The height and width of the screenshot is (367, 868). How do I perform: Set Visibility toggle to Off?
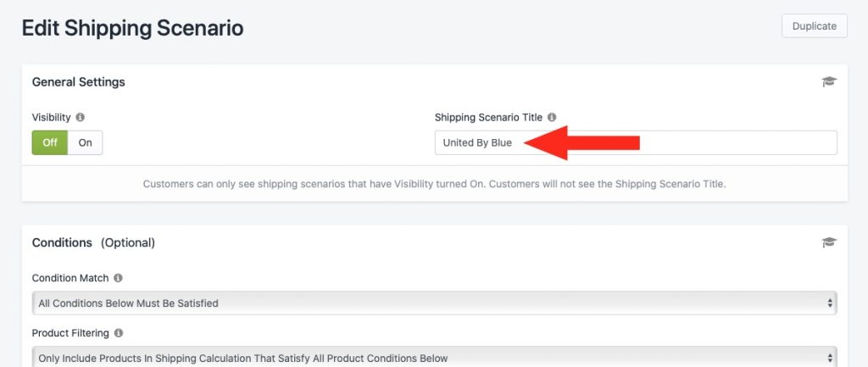point(50,142)
